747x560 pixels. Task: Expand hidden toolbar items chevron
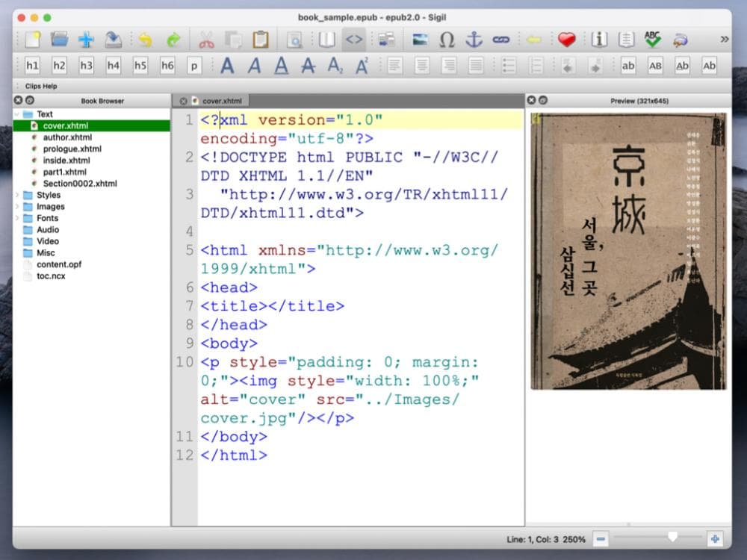tap(725, 39)
